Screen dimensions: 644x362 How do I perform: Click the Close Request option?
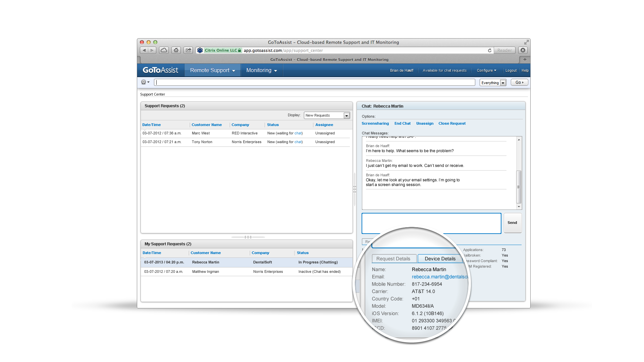click(x=452, y=124)
